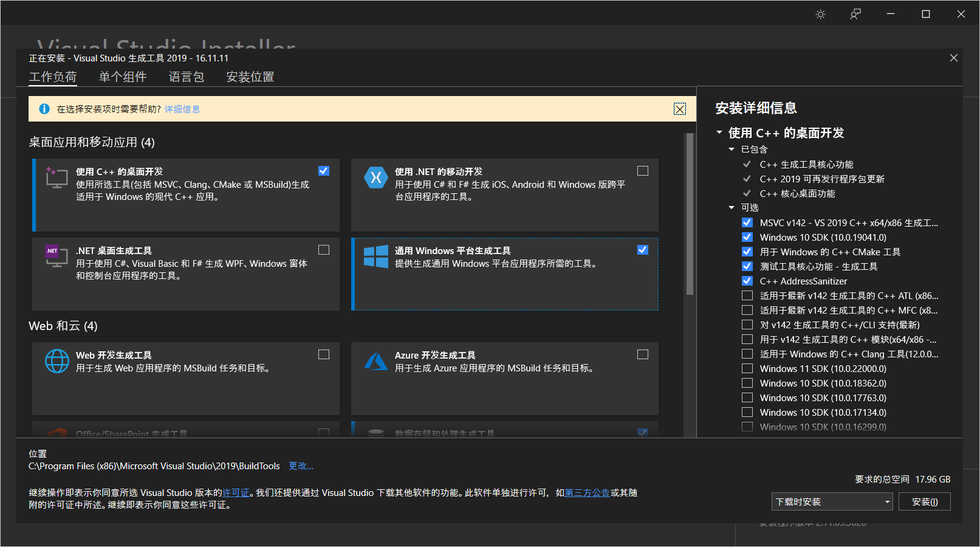Uncheck 测试工具核心功能 - 生成工具
Screen dimensions: 980x547
(x=747, y=266)
